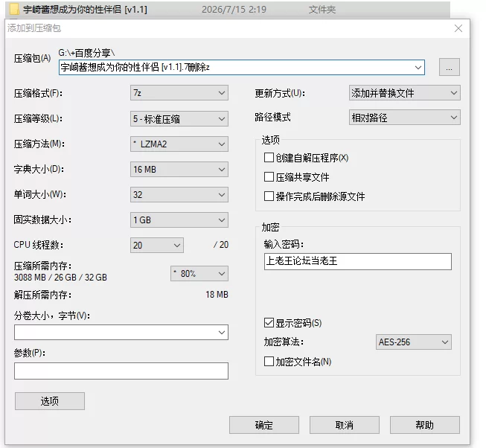Open the 压缩等级 5-标准压缩 dropdown
486x448 pixels.
pyautogui.click(x=179, y=118)
